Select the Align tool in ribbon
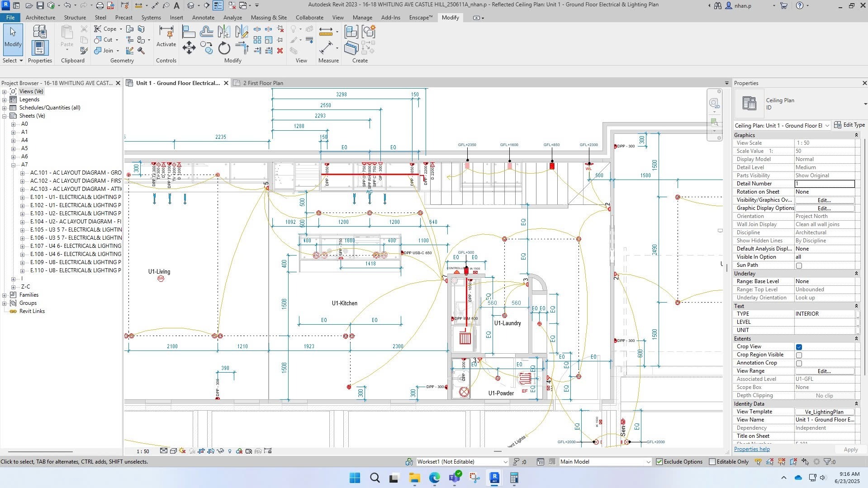 [188, 32]
